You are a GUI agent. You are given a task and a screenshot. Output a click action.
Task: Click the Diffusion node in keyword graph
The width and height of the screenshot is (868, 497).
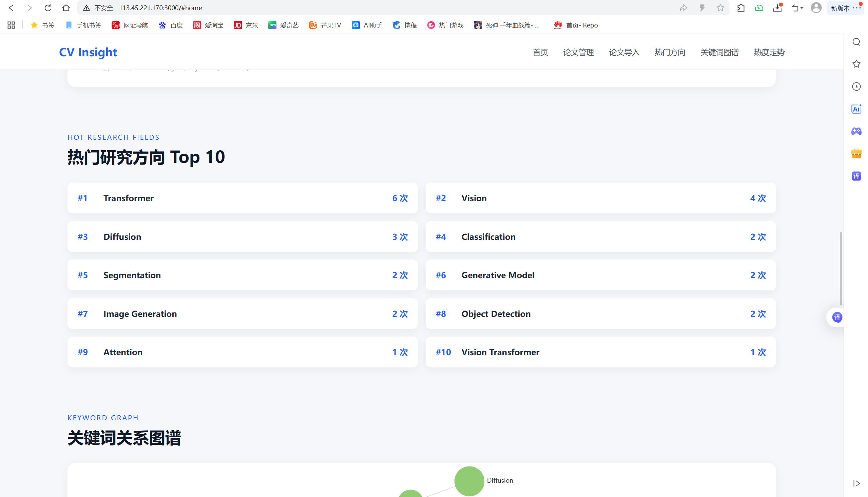[469, 481]
